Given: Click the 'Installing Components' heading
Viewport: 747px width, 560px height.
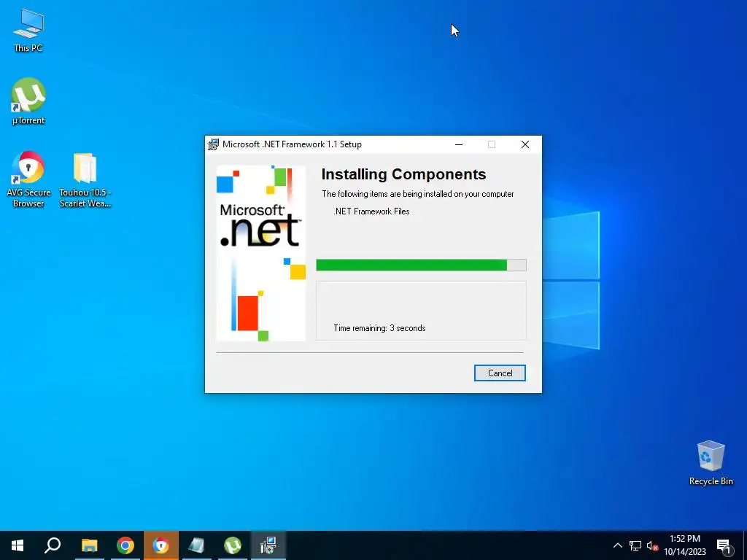Looking at the screenshot, I should (403, 174).
